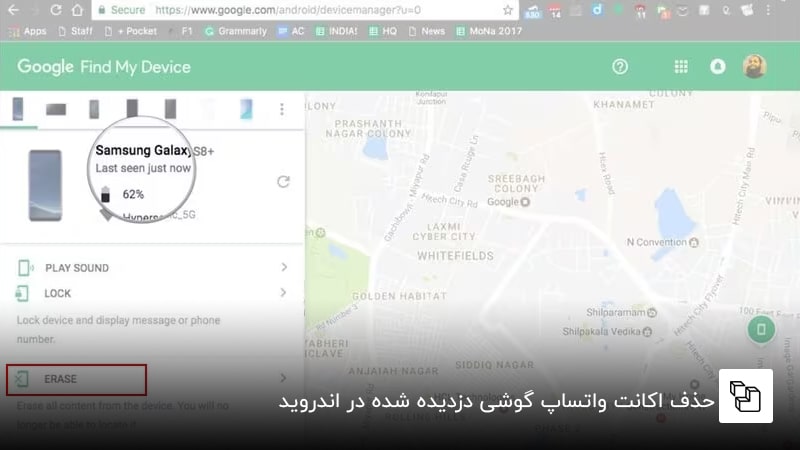This screenshot has width=800, height=450.
Task: Click the green device location marker on map
Action: (x=761, y=330)
